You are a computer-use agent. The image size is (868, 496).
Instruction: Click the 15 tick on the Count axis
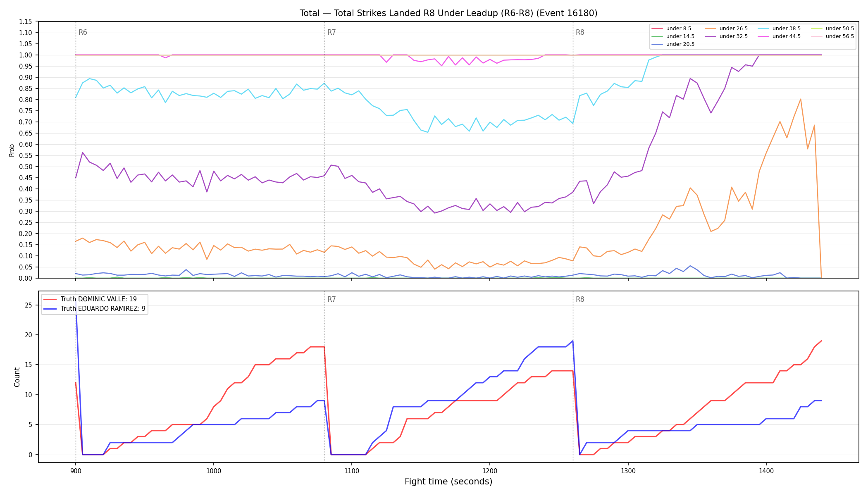[x=28, y=365]
